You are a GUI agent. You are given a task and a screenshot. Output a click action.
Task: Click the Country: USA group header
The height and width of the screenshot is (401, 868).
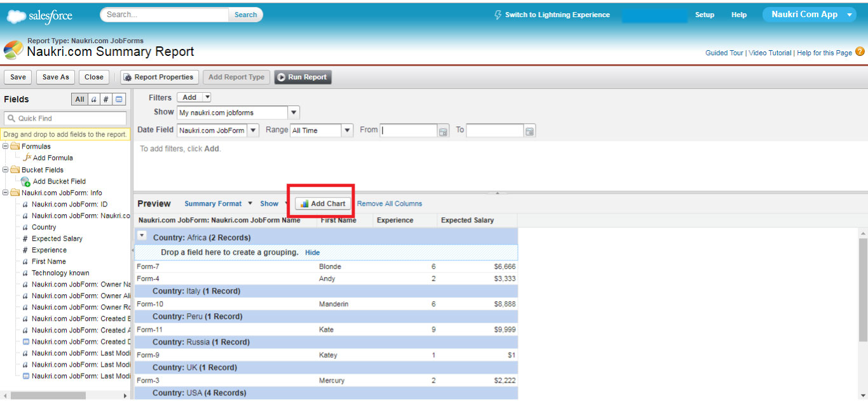pyautogui.click(x=326, y=393)
